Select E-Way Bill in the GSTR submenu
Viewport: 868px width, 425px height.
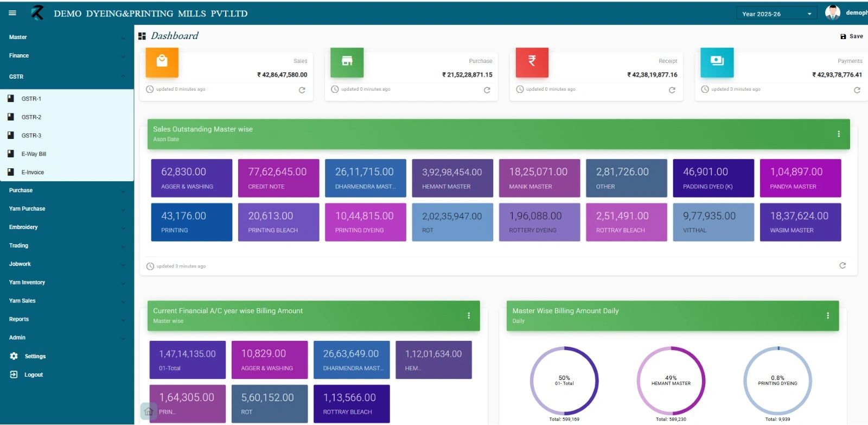(34, 154)
